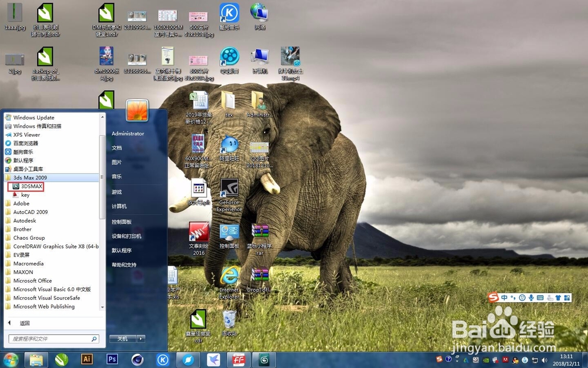Click the system tray volume icon
Viewport: 588px width, 368px height.
point(544,360)
